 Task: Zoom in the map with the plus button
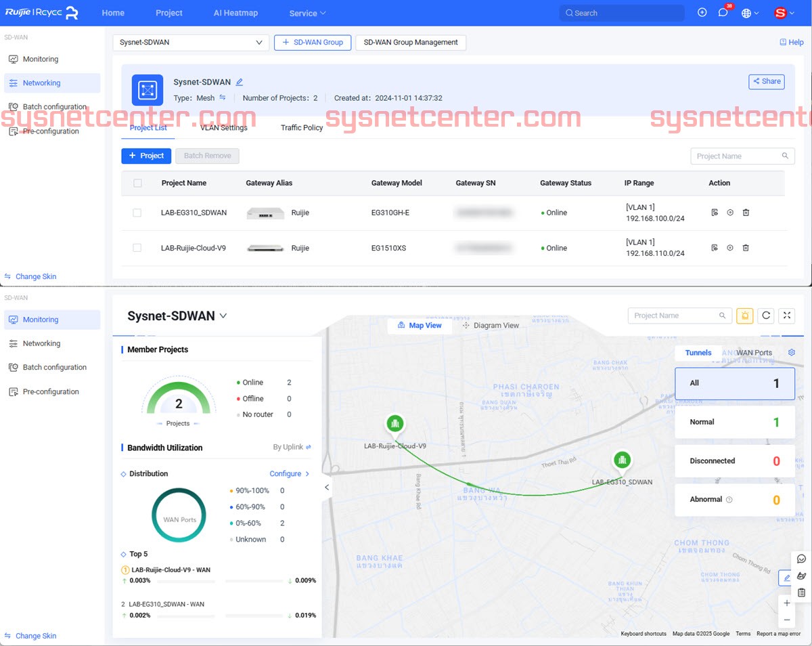(x=786, y=603)
